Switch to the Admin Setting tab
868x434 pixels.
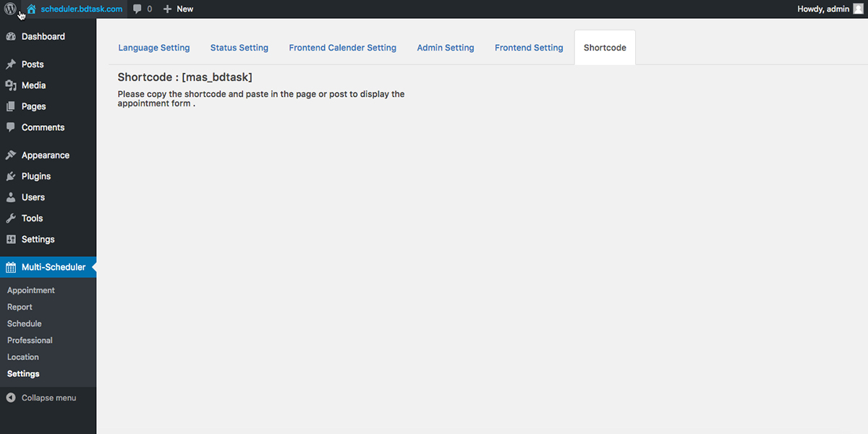pyautogui.click(x=446, y=48)
